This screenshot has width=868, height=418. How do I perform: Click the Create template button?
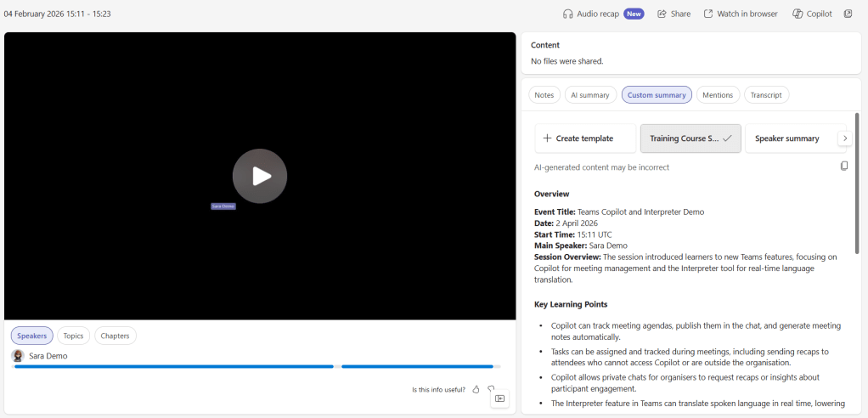point(585,138)
